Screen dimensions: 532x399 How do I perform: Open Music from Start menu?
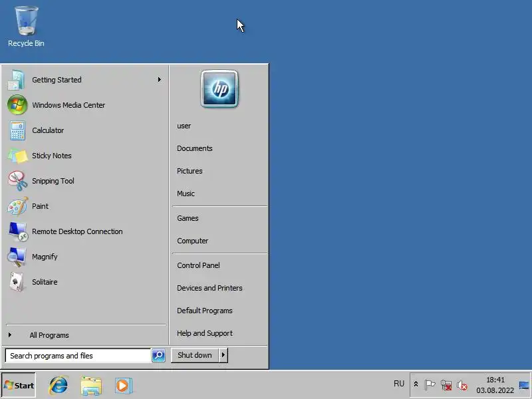186,194
